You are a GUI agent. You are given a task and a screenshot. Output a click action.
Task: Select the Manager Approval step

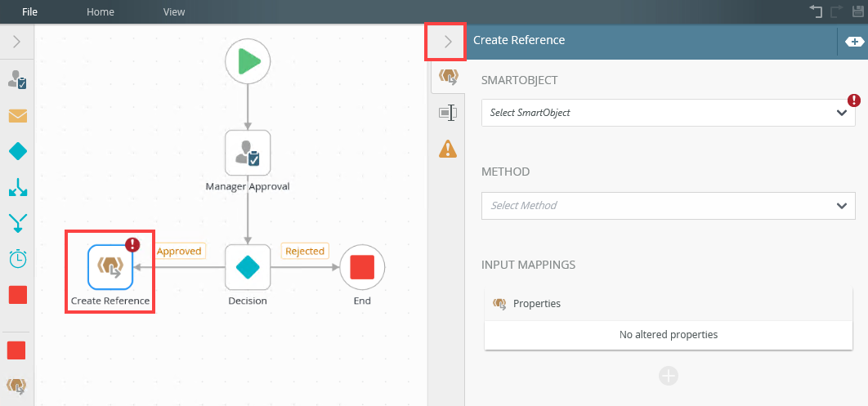[x=248, y=152]
